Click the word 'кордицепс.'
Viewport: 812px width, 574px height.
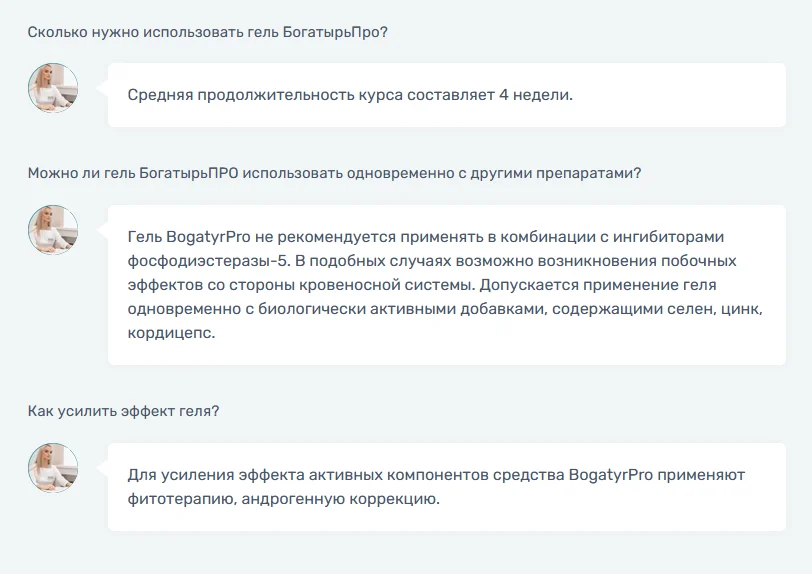click(x=171, y=333)
